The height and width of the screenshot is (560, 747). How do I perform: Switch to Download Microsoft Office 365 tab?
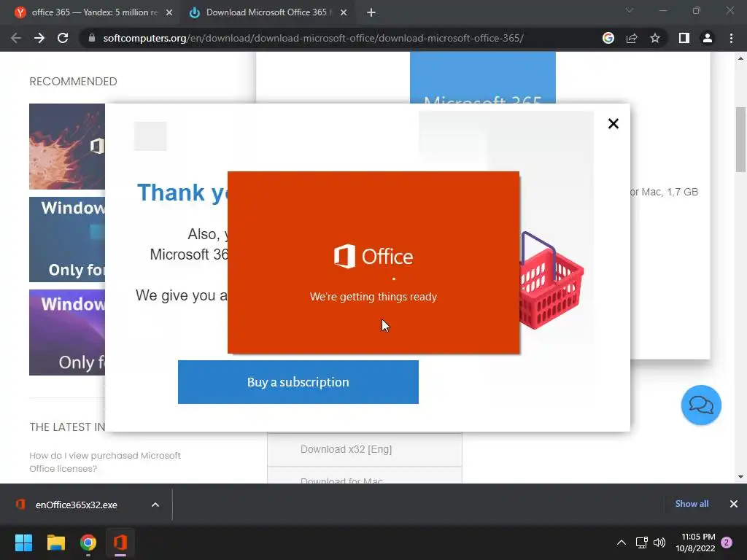click(x=268, y=12)
